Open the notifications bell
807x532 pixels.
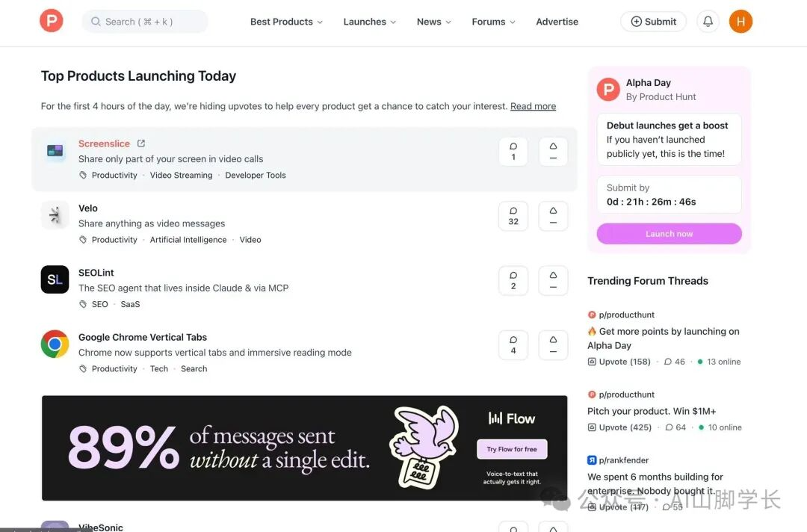pos(708,22)
